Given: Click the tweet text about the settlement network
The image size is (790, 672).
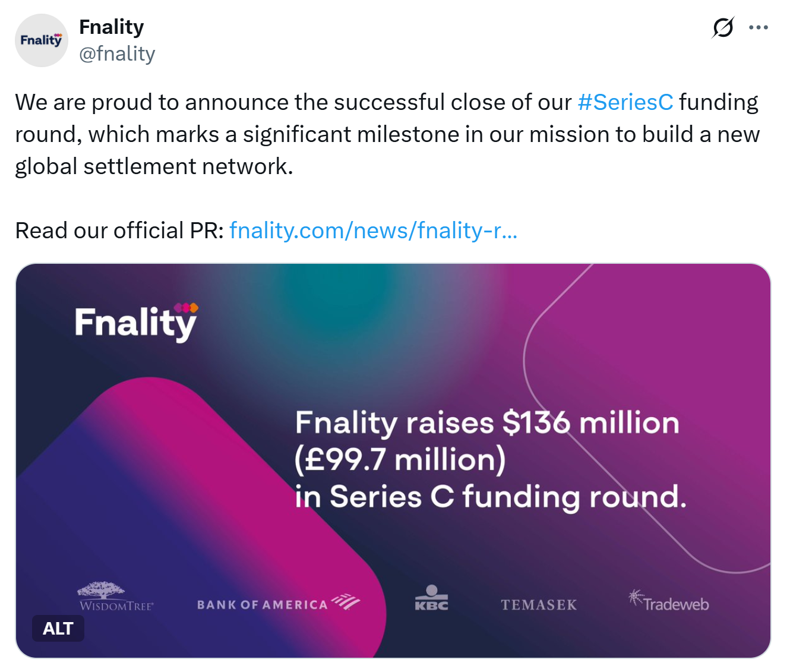Looking at the screenshot, I should [x=386, y=134].
